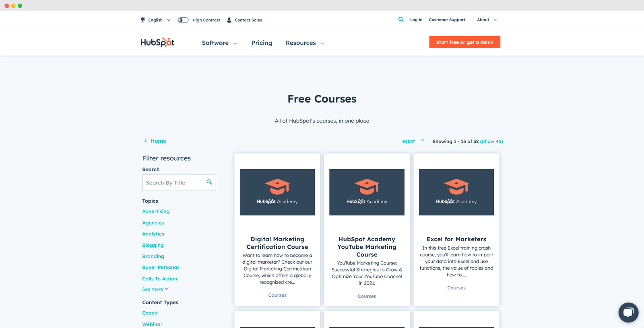Filter by Webinar content type
The height and width of the screenshot is (328, 644).
pos(152,324)
